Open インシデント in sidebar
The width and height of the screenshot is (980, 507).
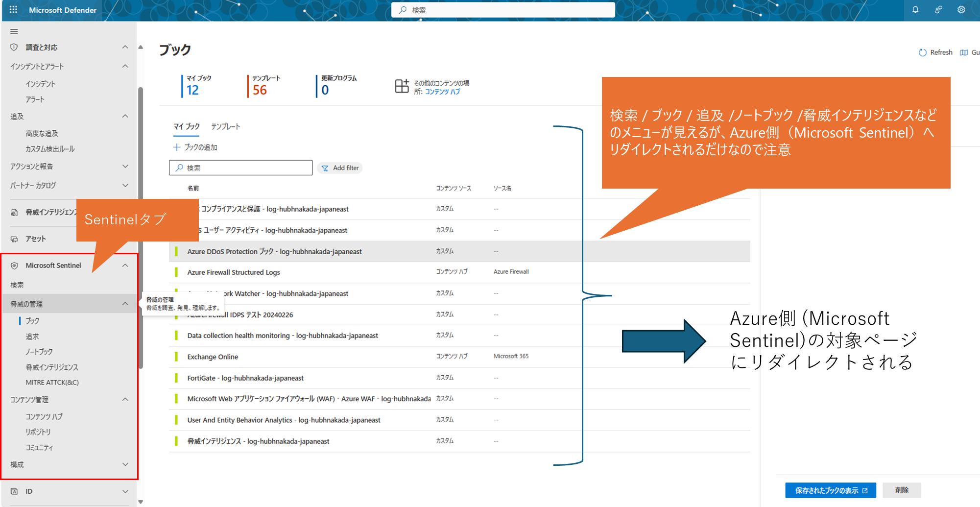[x=41, y=84]
